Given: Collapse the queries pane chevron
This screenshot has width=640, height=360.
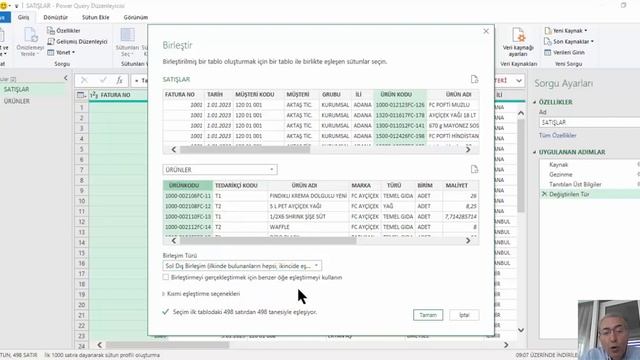Looking at the screenshot, I should 66,78.
